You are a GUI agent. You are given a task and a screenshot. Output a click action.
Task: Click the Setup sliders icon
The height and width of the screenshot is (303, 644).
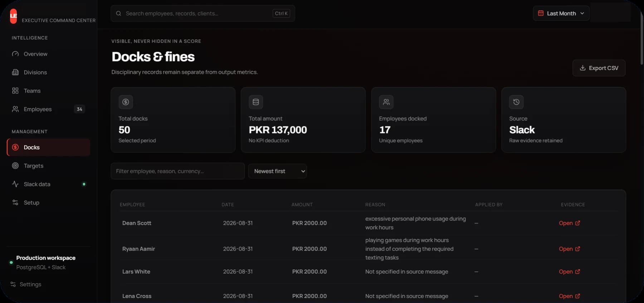15,203
